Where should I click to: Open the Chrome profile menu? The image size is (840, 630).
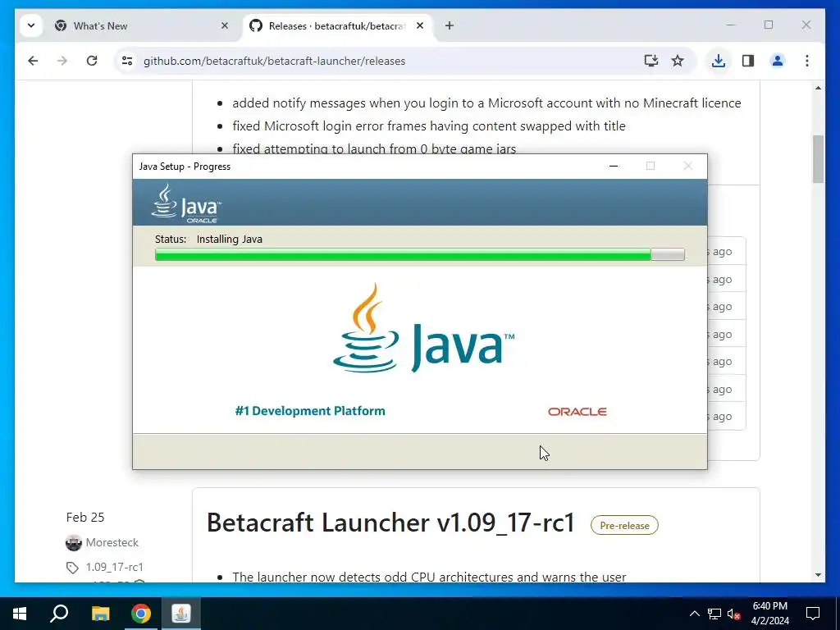click(778, 61)
